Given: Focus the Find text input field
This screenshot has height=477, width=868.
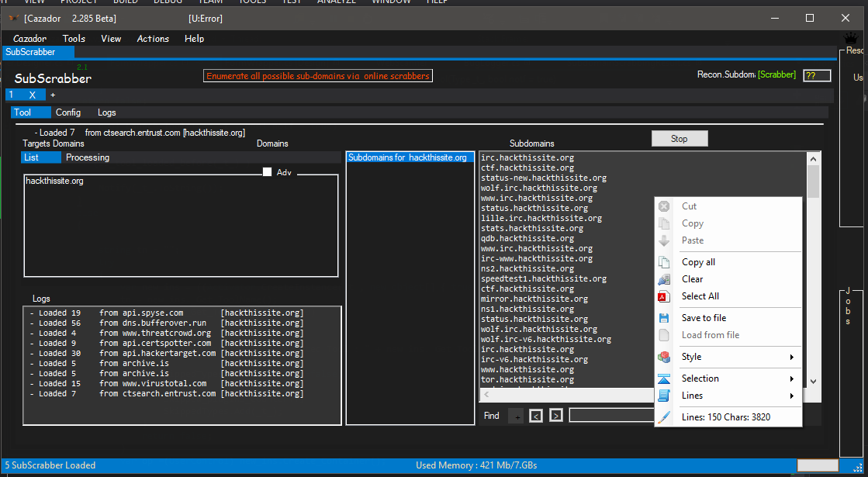Looking at the screenshot, I should [x=612, y=416].
